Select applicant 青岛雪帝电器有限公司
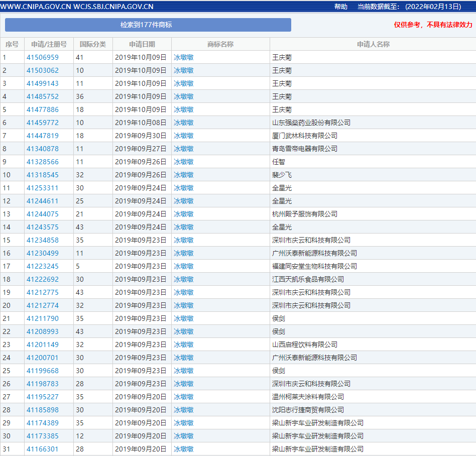476x456 pixels. (x=305, y=149)
